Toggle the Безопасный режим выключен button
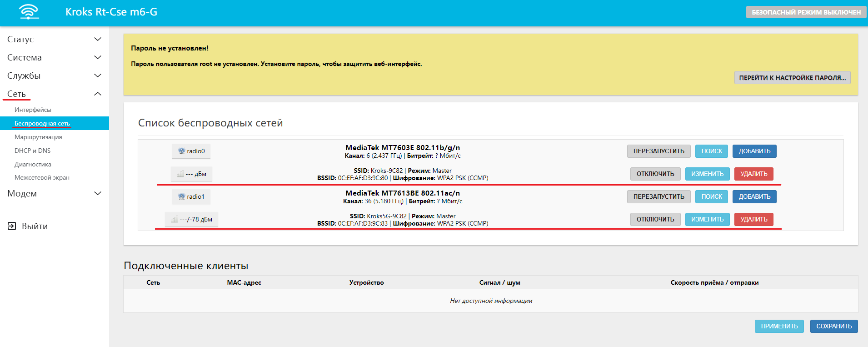Screen dimensions: 868x347 tap(806, 12)
